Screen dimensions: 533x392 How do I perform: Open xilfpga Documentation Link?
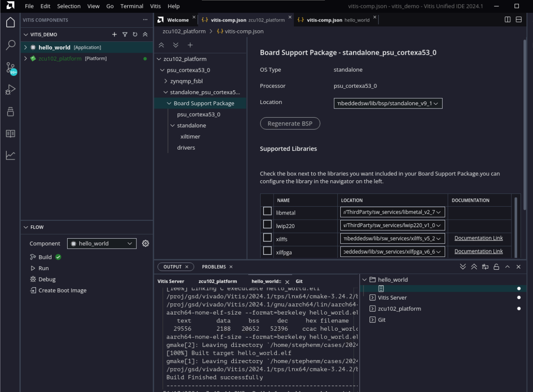click(479, 251)
